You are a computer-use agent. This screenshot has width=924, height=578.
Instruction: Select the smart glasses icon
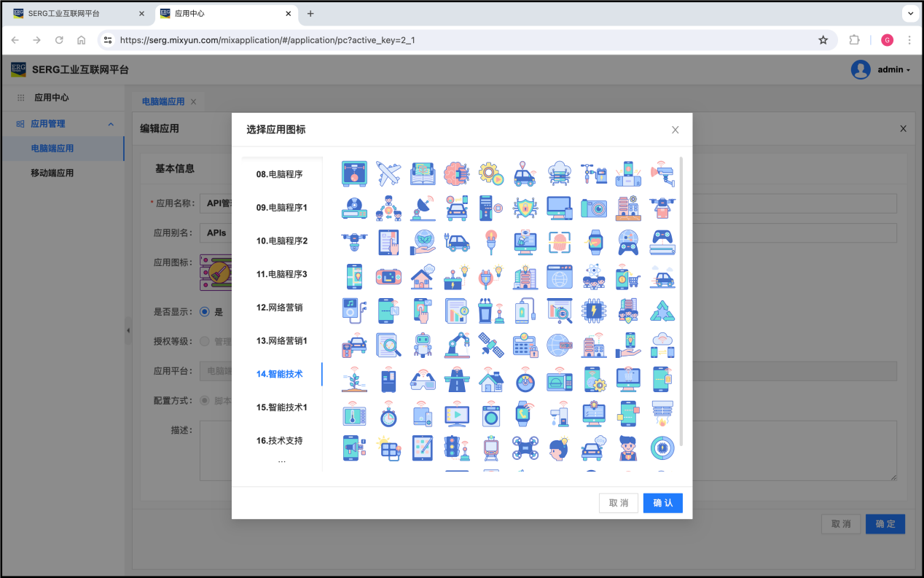(423, 379)
